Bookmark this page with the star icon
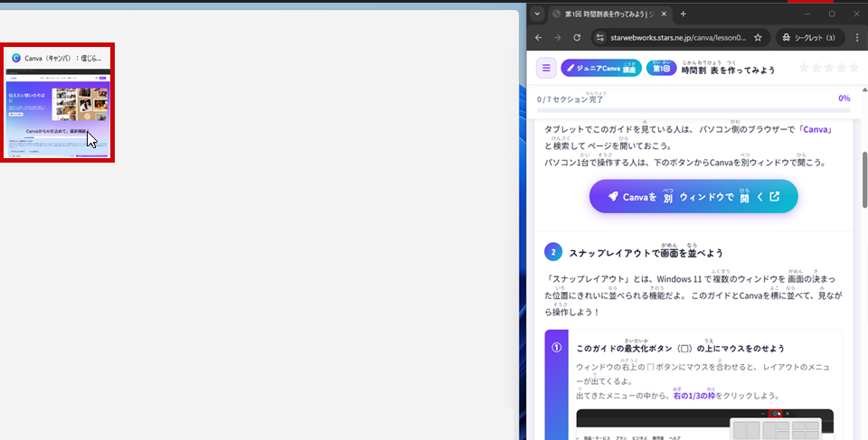The image size is (868, 440). 758,38
